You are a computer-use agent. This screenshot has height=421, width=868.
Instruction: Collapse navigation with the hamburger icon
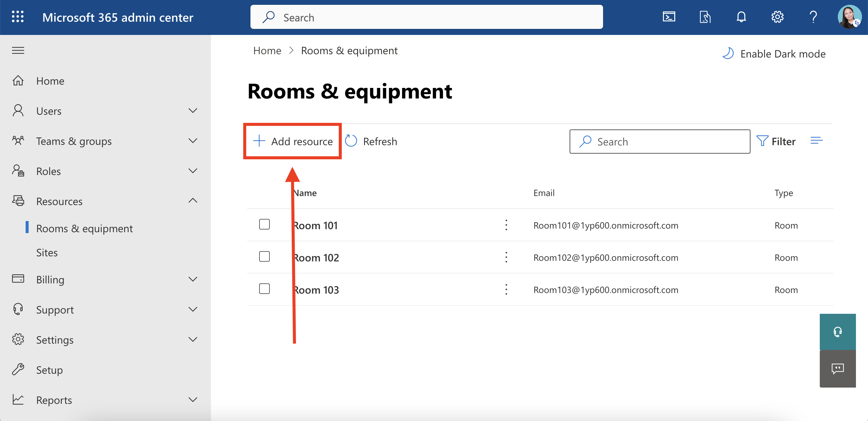[x=18, y=51]
